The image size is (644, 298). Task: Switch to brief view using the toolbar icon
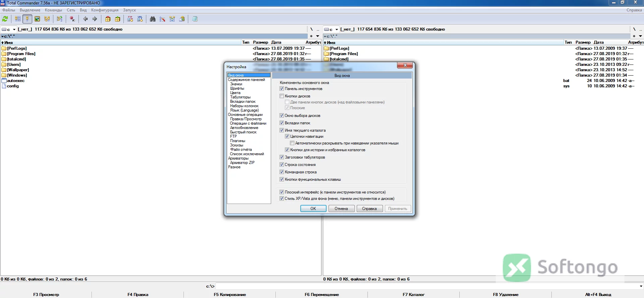[18, 19]
